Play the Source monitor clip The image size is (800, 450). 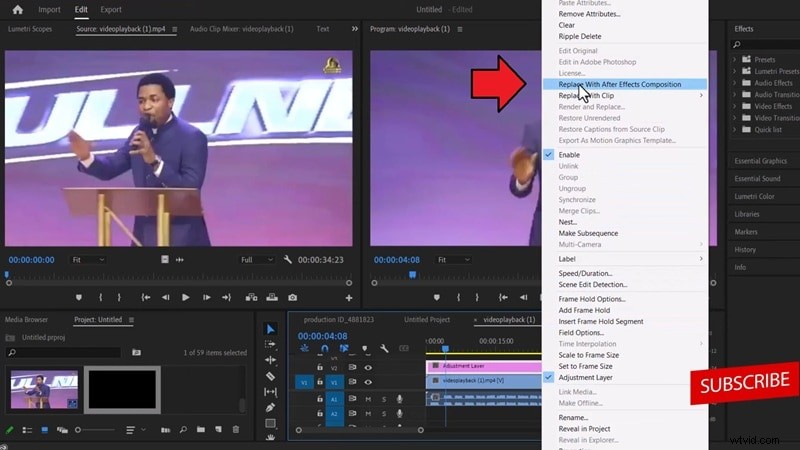186,297
